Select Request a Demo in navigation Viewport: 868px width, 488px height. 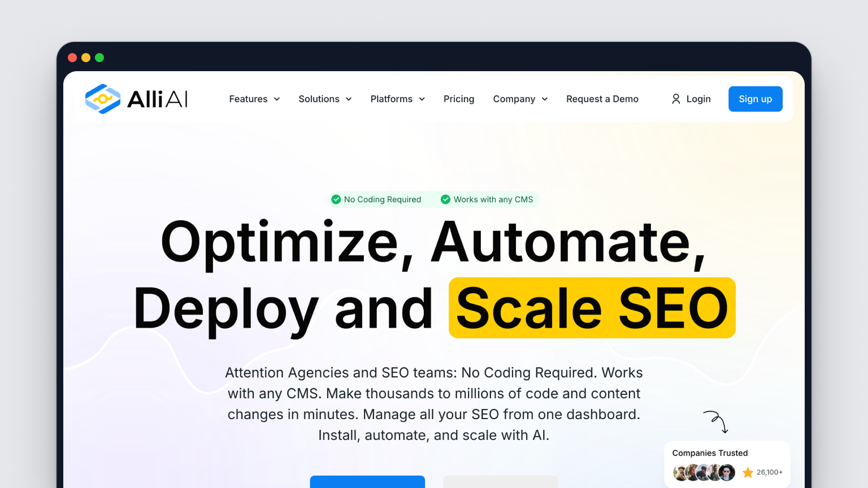point(602,99)
